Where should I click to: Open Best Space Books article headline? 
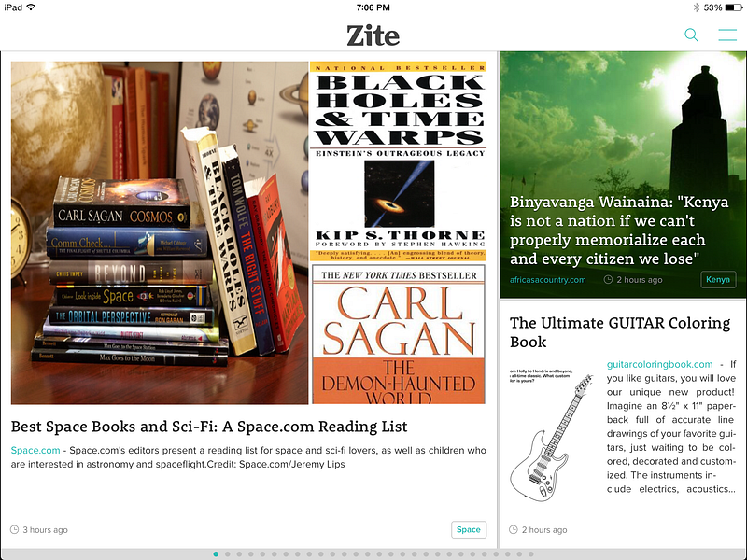pos(209,427)
